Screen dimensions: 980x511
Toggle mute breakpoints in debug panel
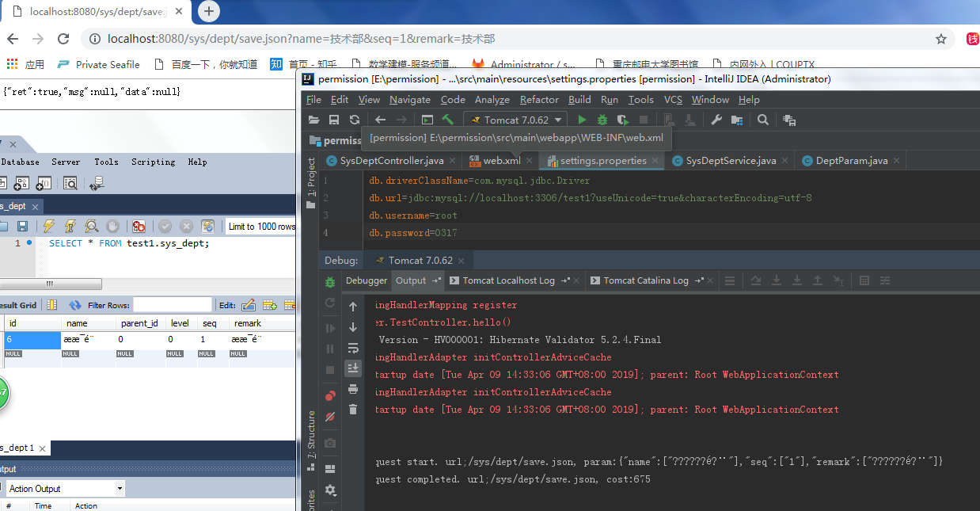330,416
